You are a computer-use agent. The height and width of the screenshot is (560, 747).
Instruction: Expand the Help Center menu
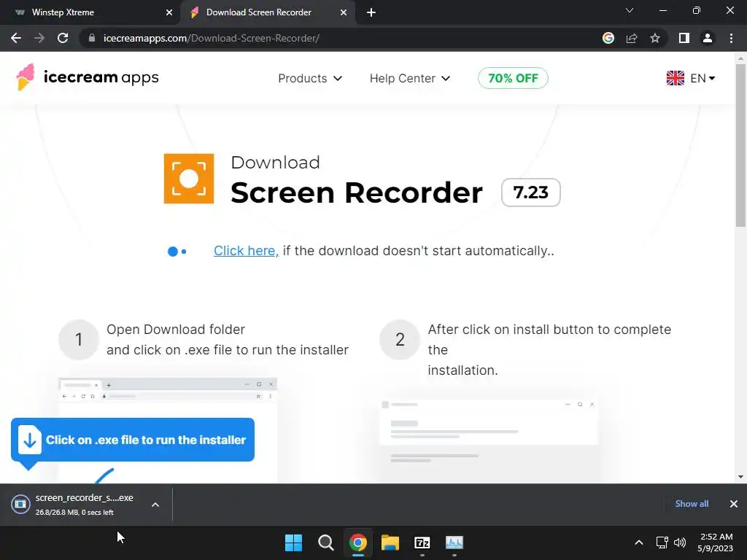click(x=410, y=78)
